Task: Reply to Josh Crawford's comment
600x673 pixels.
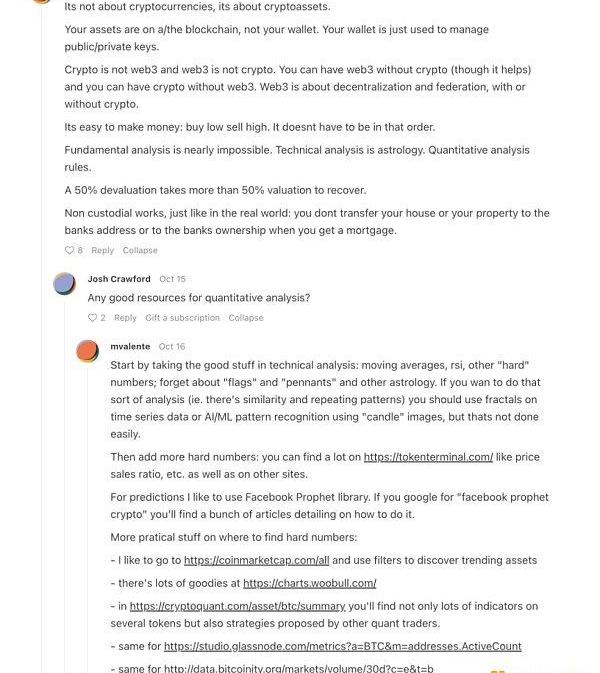Action: pyautogui.click(x=125, y=318)
